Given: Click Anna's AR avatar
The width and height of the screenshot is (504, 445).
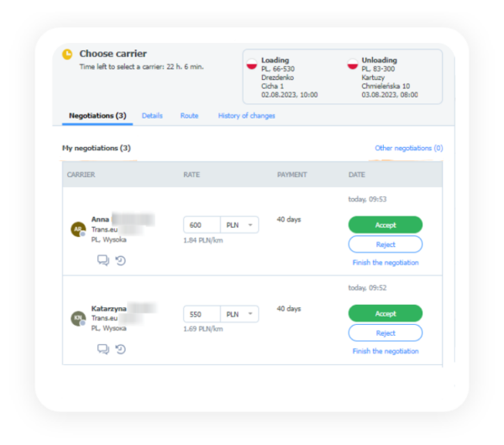Looking at the screenshot, I should tap(78, 229).
